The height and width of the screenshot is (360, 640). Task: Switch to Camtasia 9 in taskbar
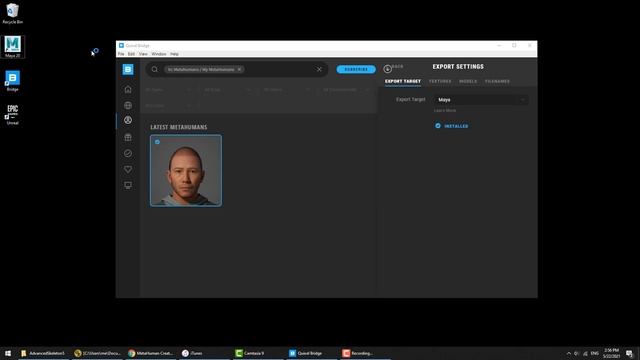[x=258, y=353]
